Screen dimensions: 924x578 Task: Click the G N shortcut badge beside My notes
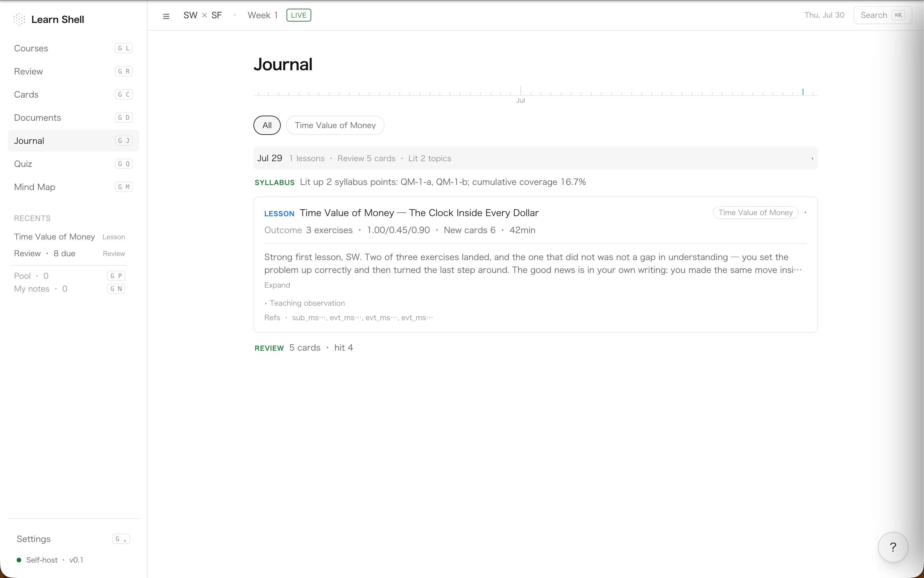116,289
